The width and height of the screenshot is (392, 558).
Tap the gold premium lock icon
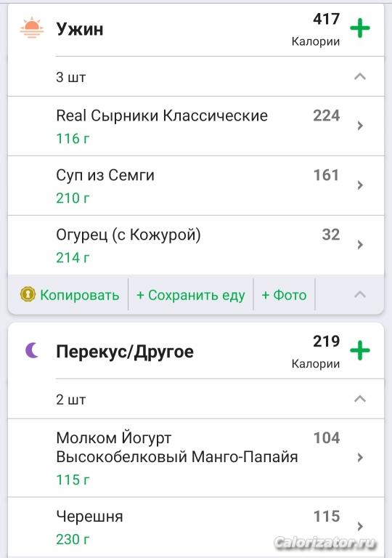click(x=28, y=294)
